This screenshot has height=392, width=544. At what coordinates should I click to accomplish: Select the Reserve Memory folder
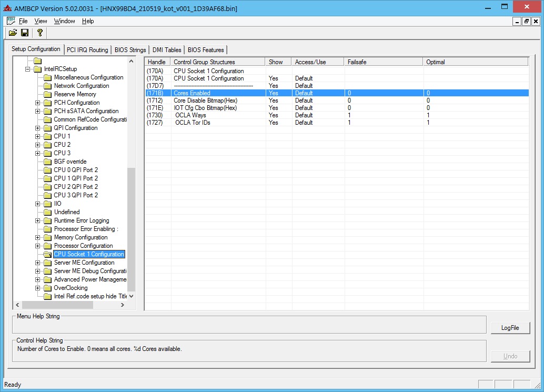point(75,94)
